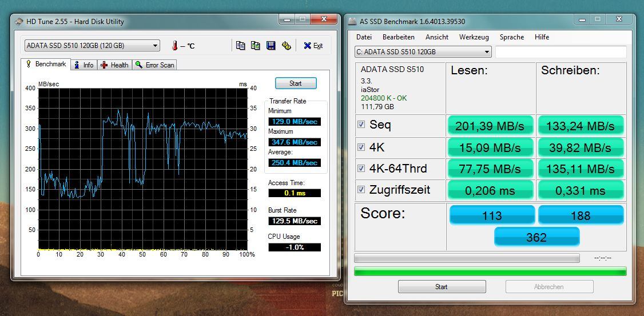Click the HD Tune benchmark graph area
The image size is (644, 316).
tap(142, 169)
